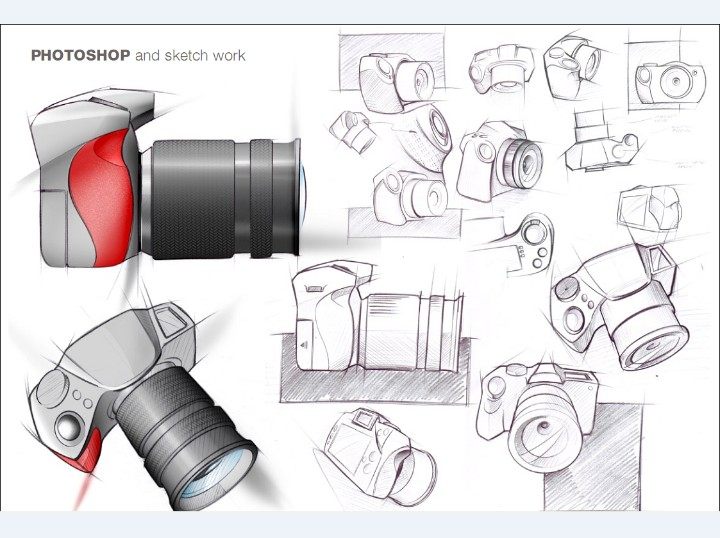Select the detailed-lens camera sketch in the upper middle

500,160
